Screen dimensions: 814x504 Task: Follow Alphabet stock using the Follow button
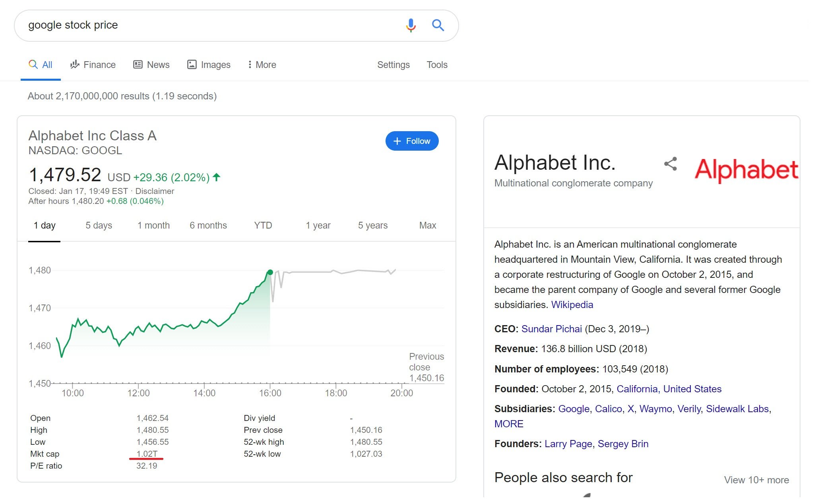(412, 141)
